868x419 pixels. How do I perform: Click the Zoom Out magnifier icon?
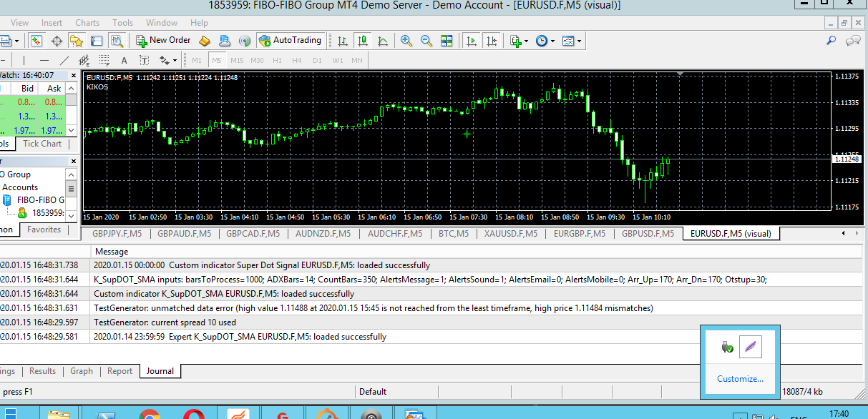point(426,41)
